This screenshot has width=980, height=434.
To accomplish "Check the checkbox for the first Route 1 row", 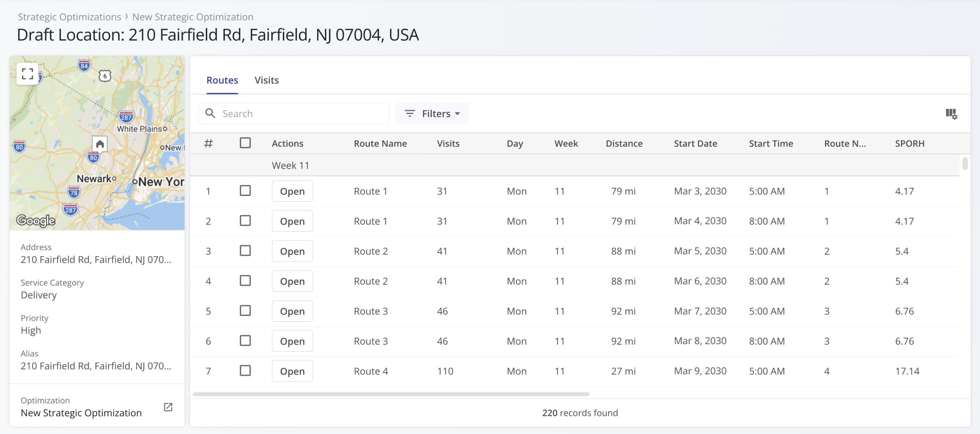I will (245, 191).
